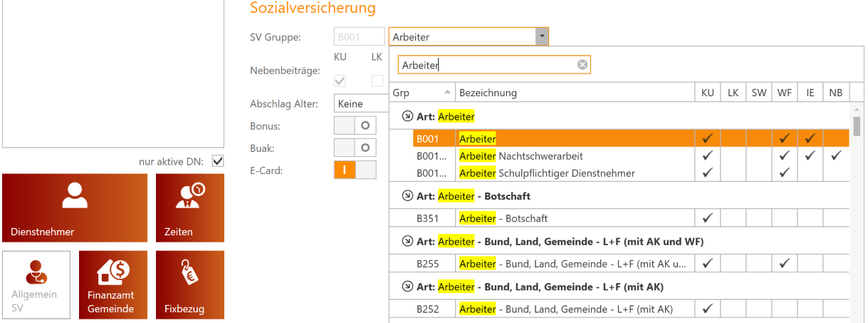Clear the Arbeiter search field
Viewport: 868px width, 323px height.
point(582,65)
